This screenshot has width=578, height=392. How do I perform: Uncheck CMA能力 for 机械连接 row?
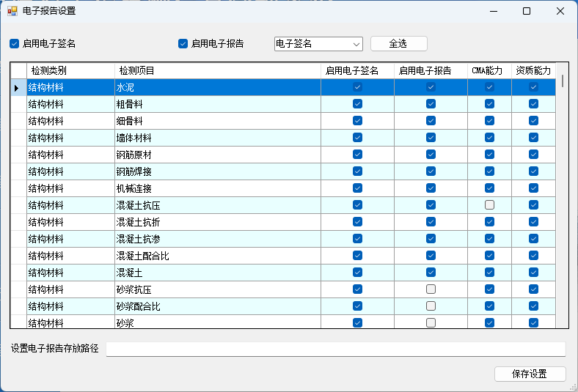pos(489,188)
